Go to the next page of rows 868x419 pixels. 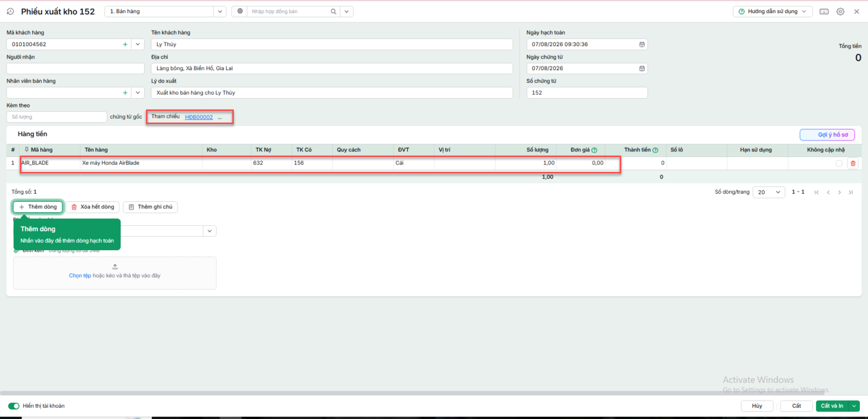click(x=839, y=192)
